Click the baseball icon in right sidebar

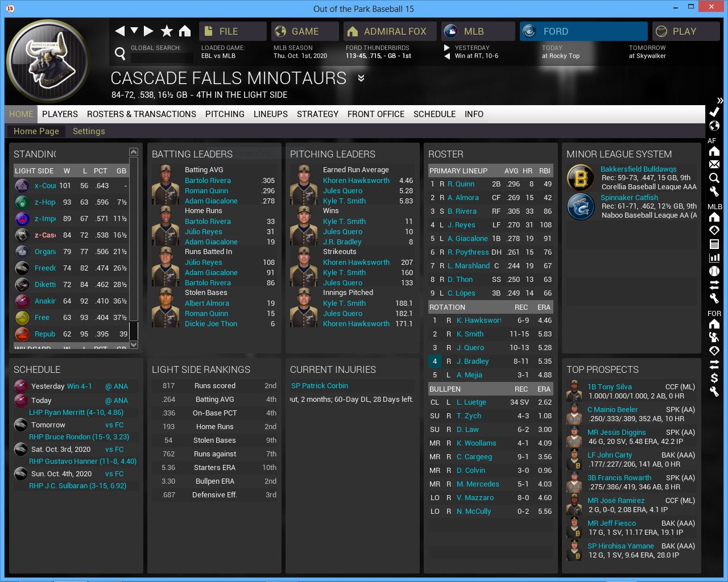(x=714, y=271)
